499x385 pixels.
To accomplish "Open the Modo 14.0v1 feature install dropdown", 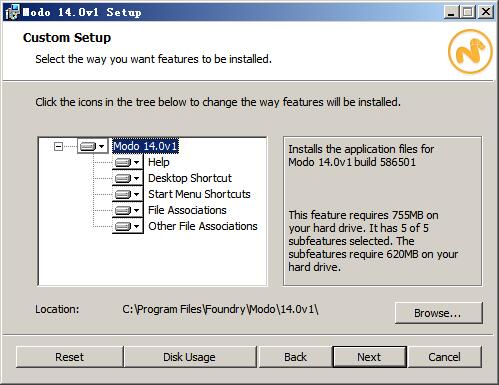I will point(93,146).
